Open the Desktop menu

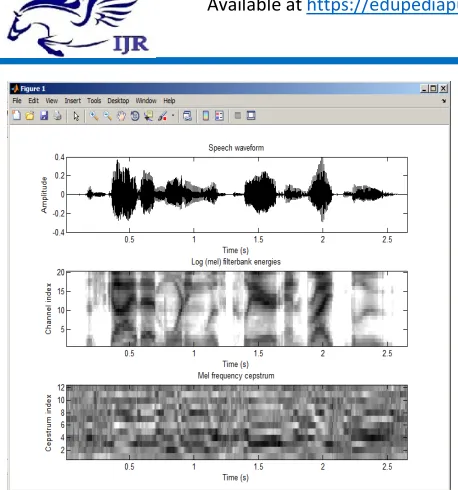coord(118,101)
